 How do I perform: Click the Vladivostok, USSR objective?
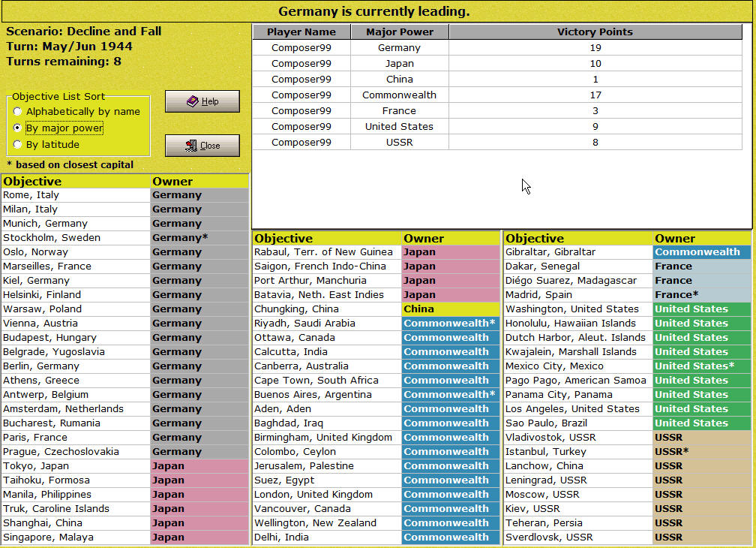point(578,438)
